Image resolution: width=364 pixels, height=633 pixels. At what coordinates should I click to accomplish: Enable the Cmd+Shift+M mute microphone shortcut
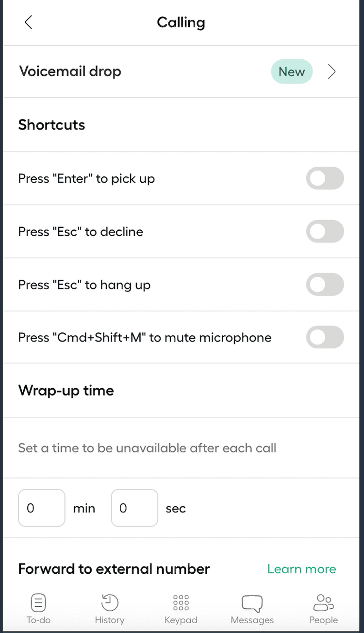[325, 337]
